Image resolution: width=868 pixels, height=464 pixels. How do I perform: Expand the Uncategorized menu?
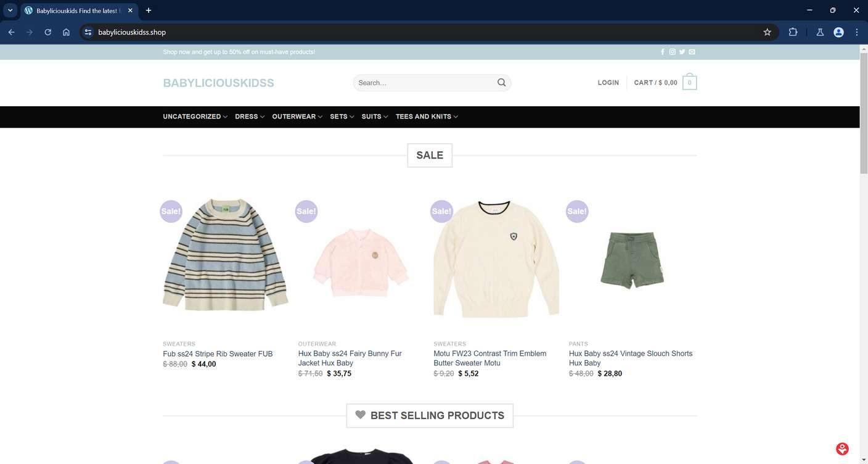(195, 117)
